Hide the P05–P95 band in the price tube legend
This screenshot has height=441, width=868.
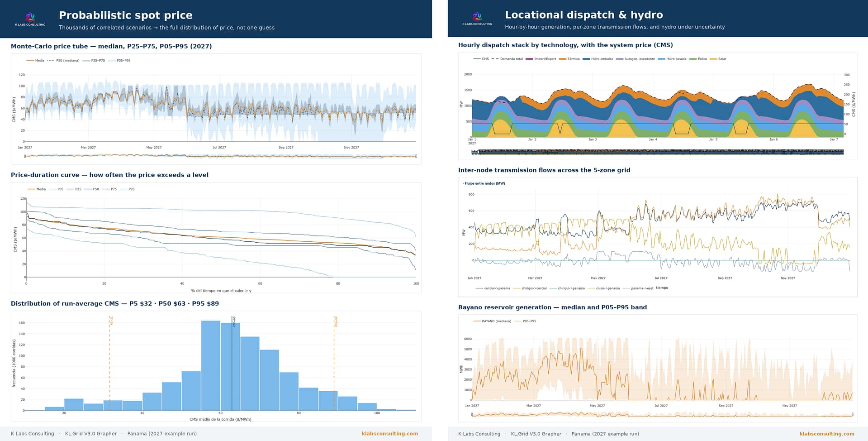tap(119, 60)
